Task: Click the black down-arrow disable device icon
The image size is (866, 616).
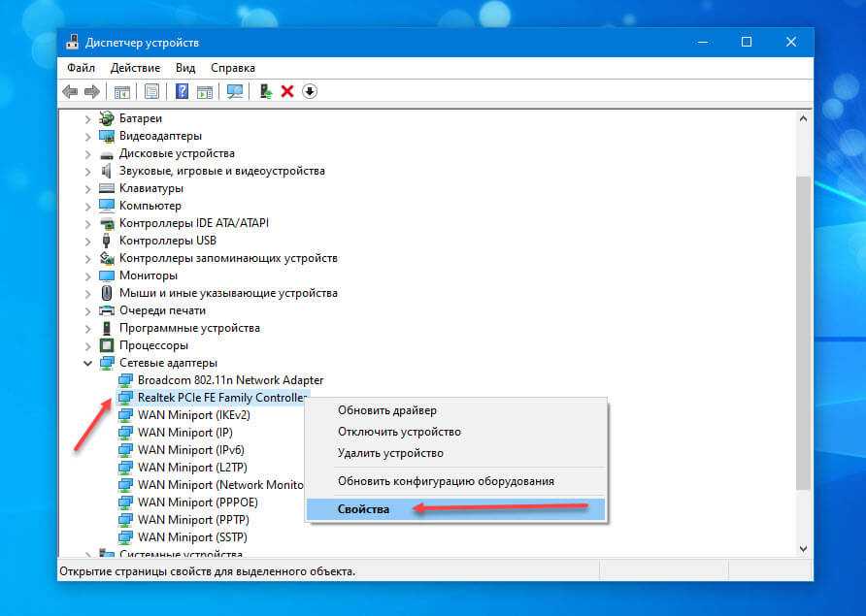Action: pyautogui.click(x=310, y=91)
